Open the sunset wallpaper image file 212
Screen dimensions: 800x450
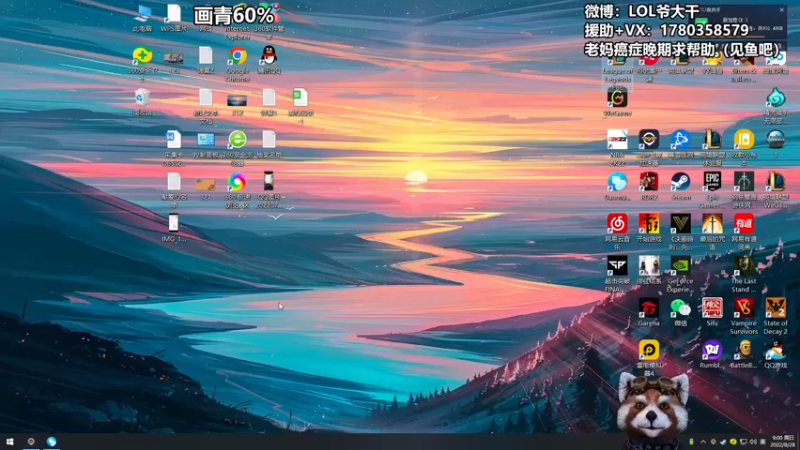(237, 100)
